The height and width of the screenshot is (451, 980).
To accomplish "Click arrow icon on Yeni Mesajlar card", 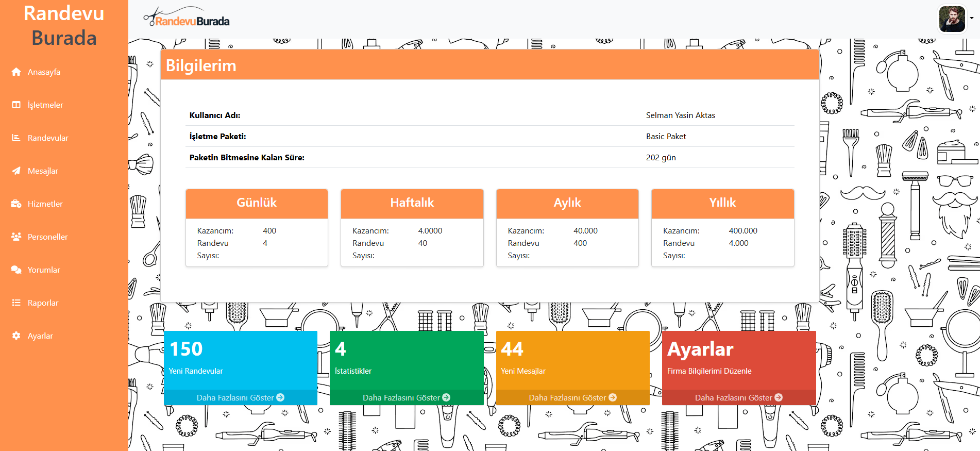I will point(613,397).
